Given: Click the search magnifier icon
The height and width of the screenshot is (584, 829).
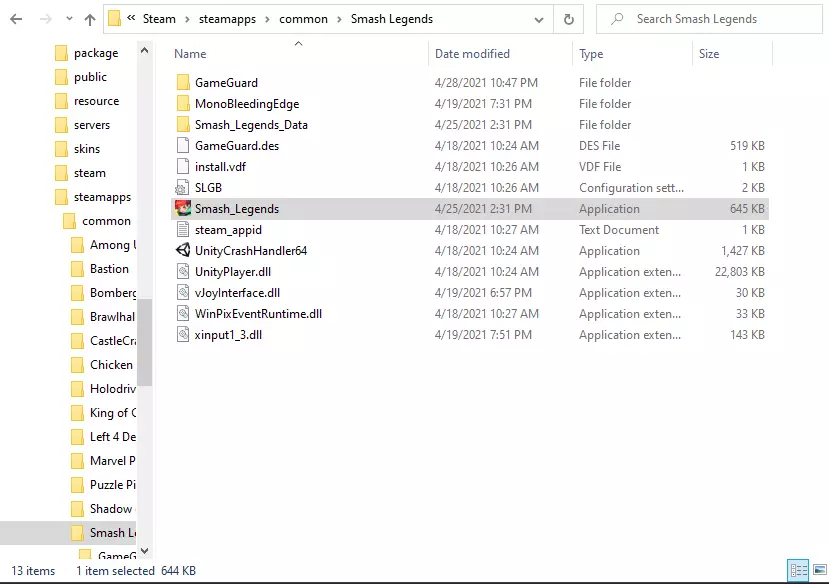Looking at the screenshot, I should [x=616, y=19].
